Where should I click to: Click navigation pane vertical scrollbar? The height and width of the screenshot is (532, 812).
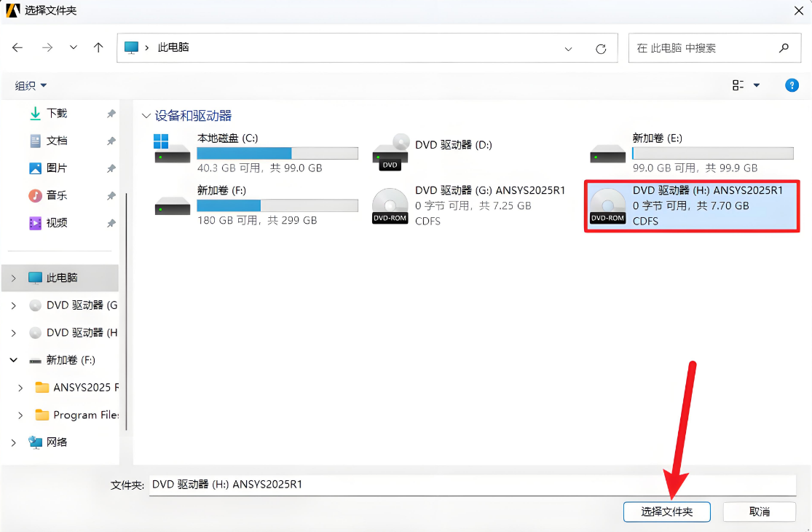click(x=126, y=310)
